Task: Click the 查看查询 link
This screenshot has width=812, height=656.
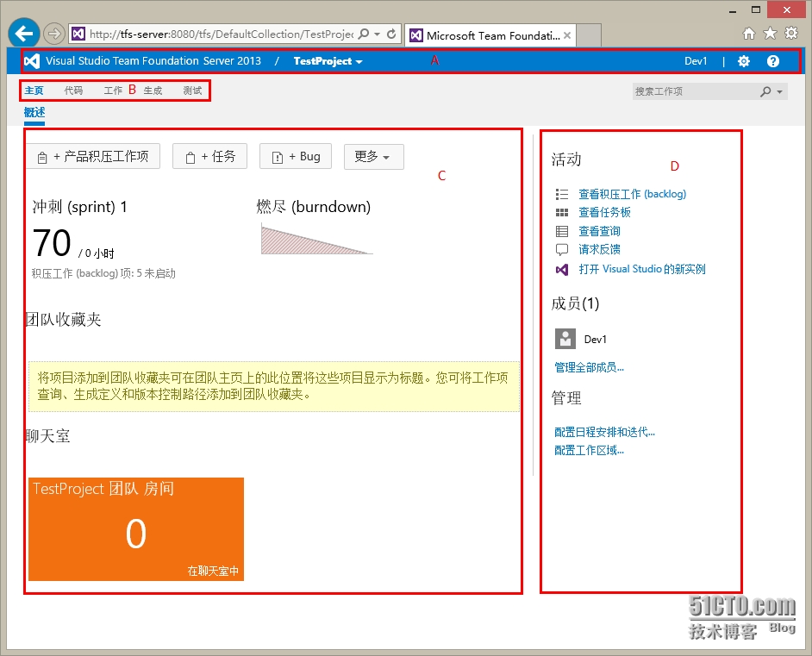Action: (599, 231)
